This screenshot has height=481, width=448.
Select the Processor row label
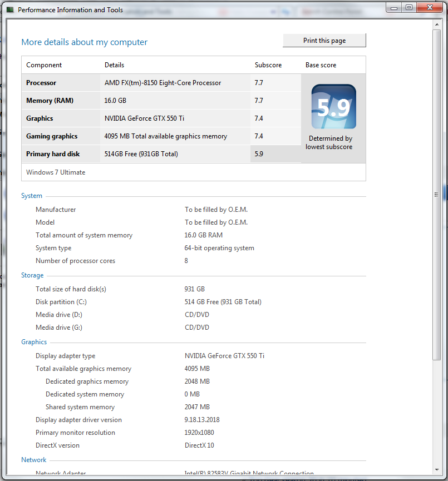point(41,83)
